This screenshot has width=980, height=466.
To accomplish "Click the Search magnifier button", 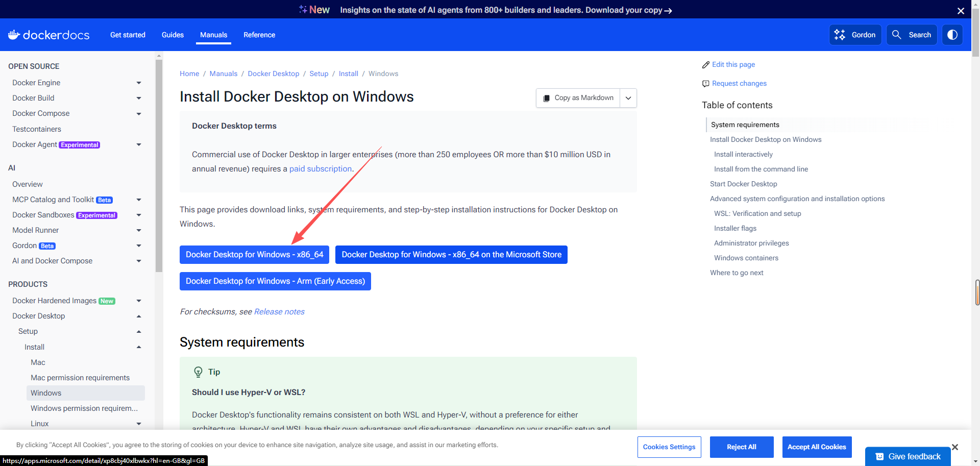I will [912, 35].
